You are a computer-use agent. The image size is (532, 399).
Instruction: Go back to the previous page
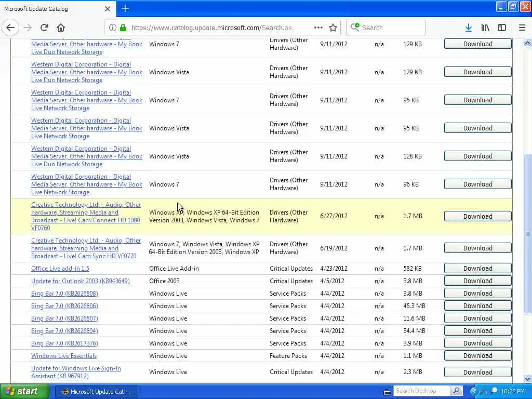10,28
